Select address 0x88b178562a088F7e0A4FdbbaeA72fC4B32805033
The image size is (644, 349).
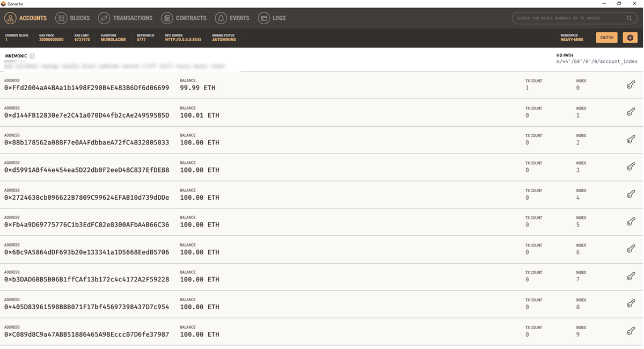(x=86, y=142)
